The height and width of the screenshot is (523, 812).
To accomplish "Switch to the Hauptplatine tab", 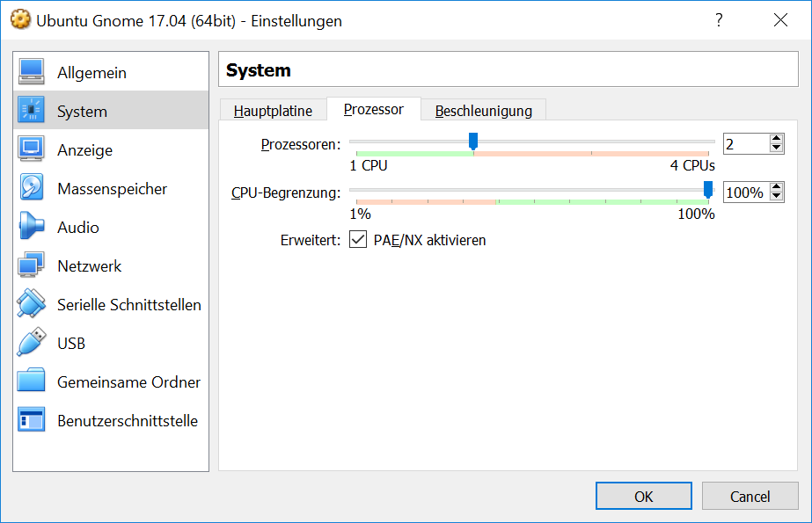I will 273,111.
